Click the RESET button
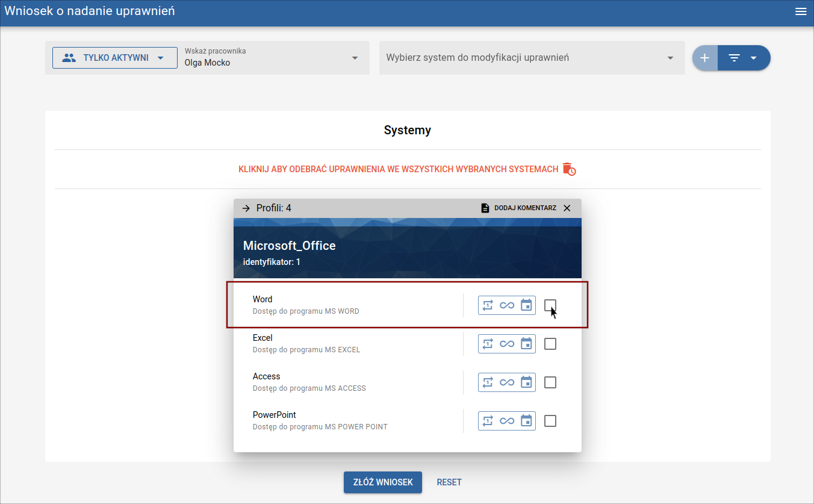Viewport: 814px width, 504px height. point(449,482)
